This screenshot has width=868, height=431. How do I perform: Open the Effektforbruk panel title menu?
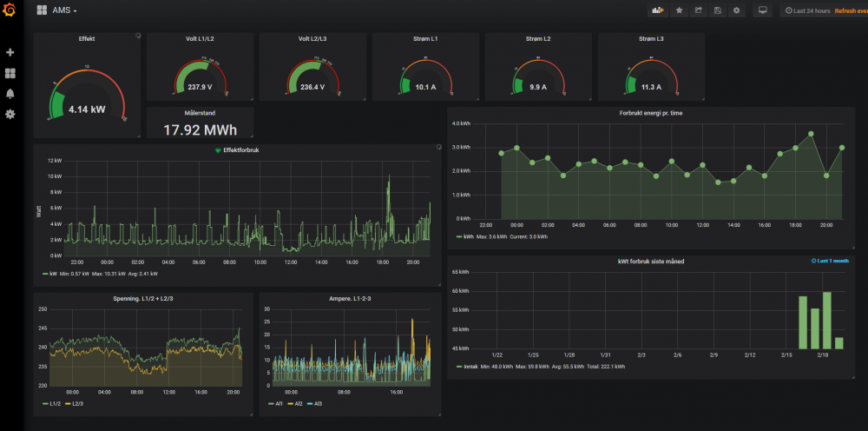click(240, 150)
